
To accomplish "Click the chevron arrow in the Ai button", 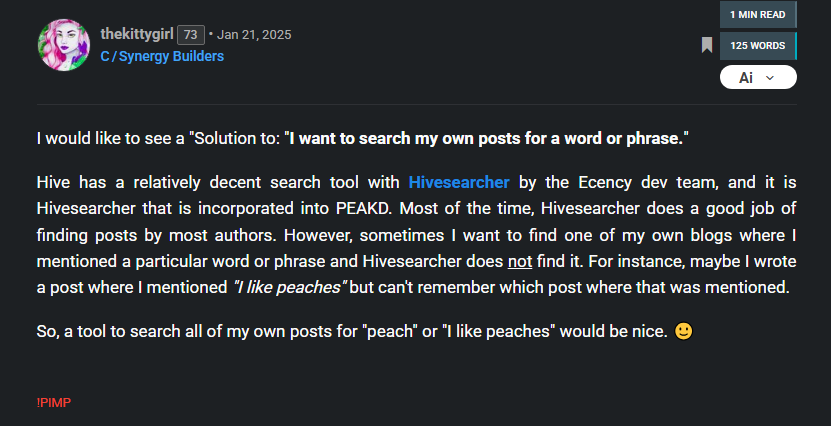I will coord(770,77).
